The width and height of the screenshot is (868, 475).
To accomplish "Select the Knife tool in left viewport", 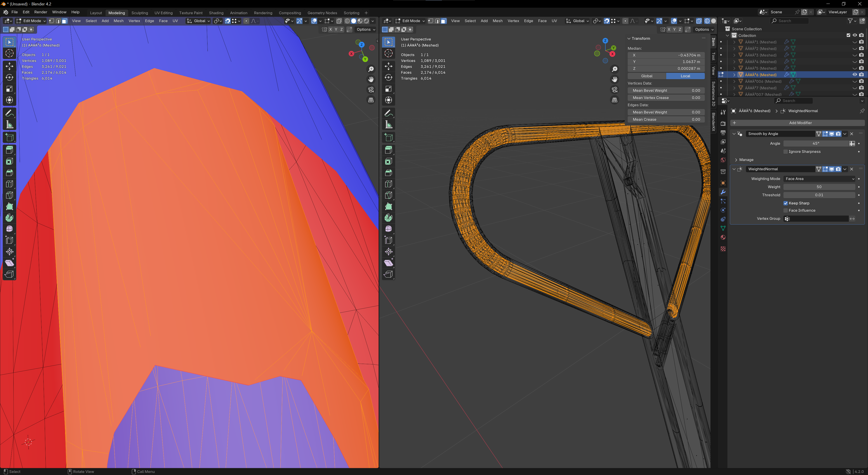I will click(x=9, y=195).
